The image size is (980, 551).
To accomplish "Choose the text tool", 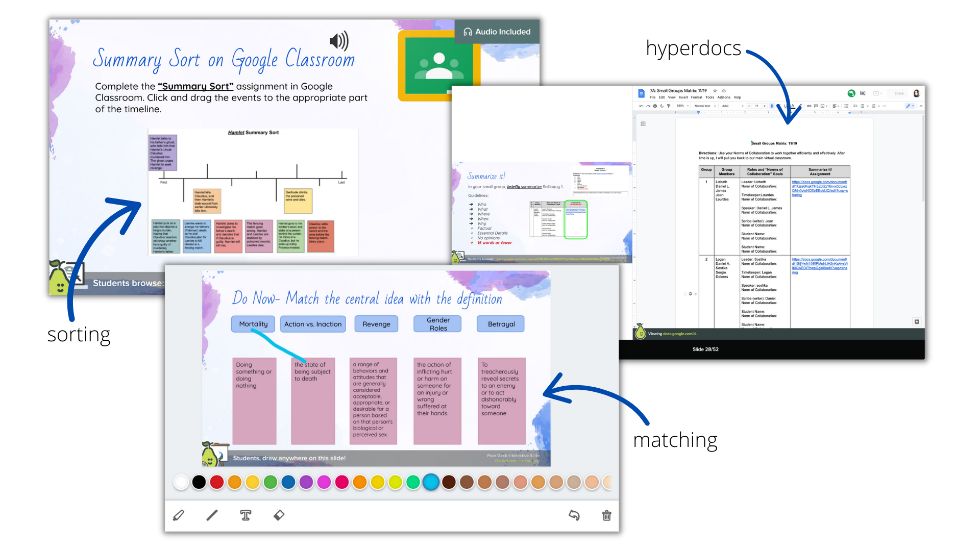I will pyautogui.click(x=246, y=515).
